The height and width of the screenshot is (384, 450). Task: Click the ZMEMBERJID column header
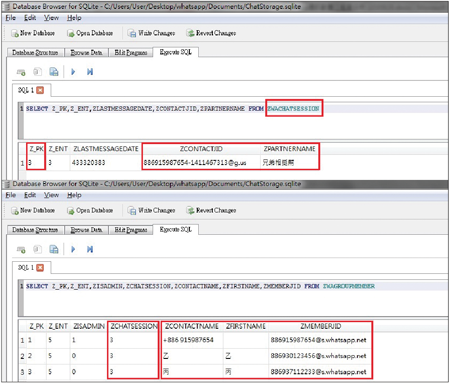click(x=321, y=326)
